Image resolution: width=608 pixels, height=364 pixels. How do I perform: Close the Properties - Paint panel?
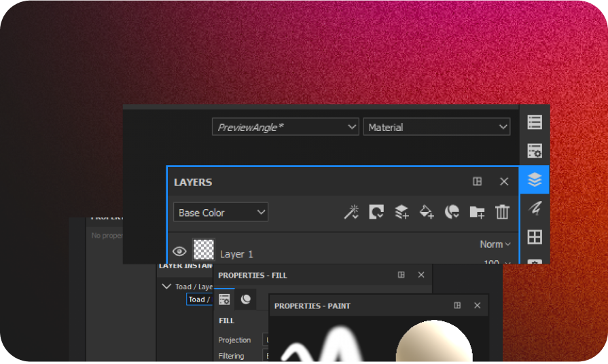[478, 306]
